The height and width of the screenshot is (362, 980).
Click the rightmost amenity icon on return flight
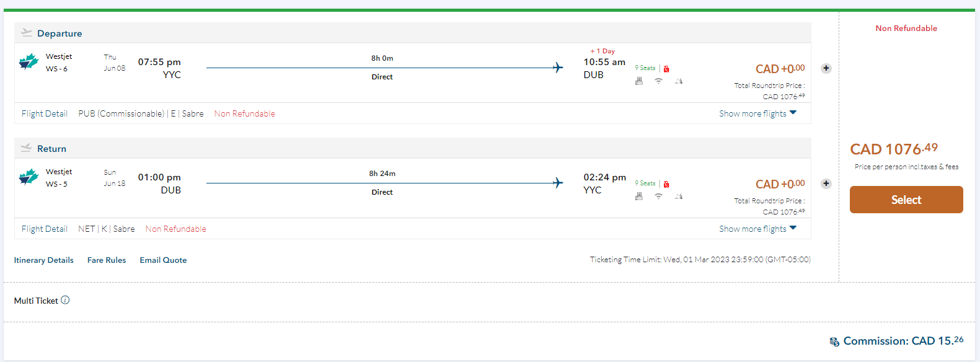tap(679, 196)
